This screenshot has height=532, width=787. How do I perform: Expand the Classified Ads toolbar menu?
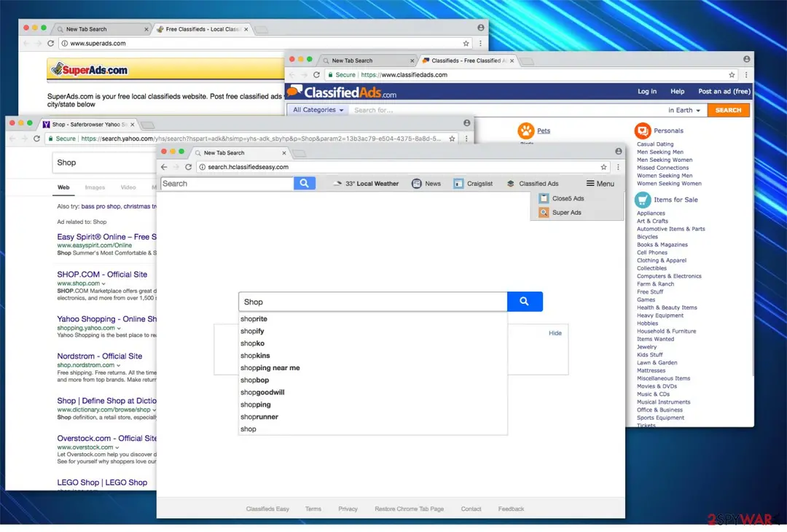pos(533,184)
